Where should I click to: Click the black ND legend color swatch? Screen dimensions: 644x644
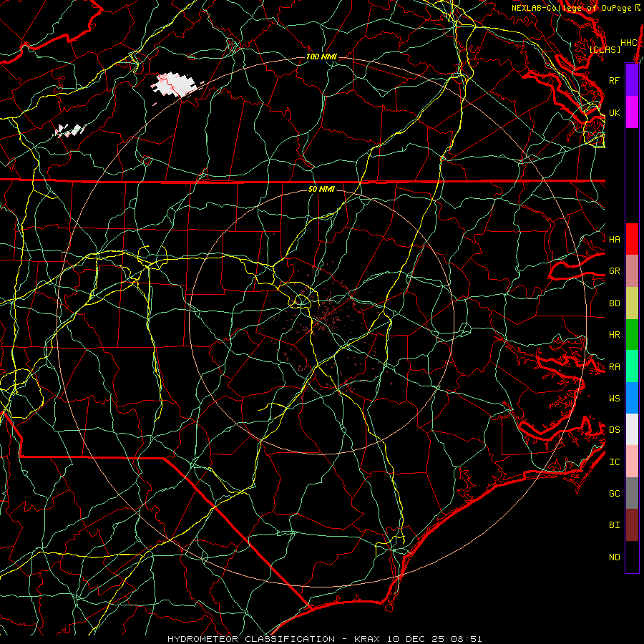coord(632,557)
